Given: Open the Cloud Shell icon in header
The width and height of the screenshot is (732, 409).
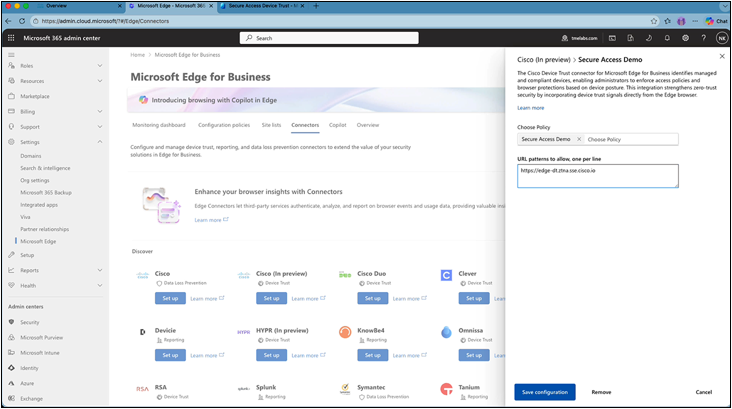Looking at the screenshot, I should (612, 38).
